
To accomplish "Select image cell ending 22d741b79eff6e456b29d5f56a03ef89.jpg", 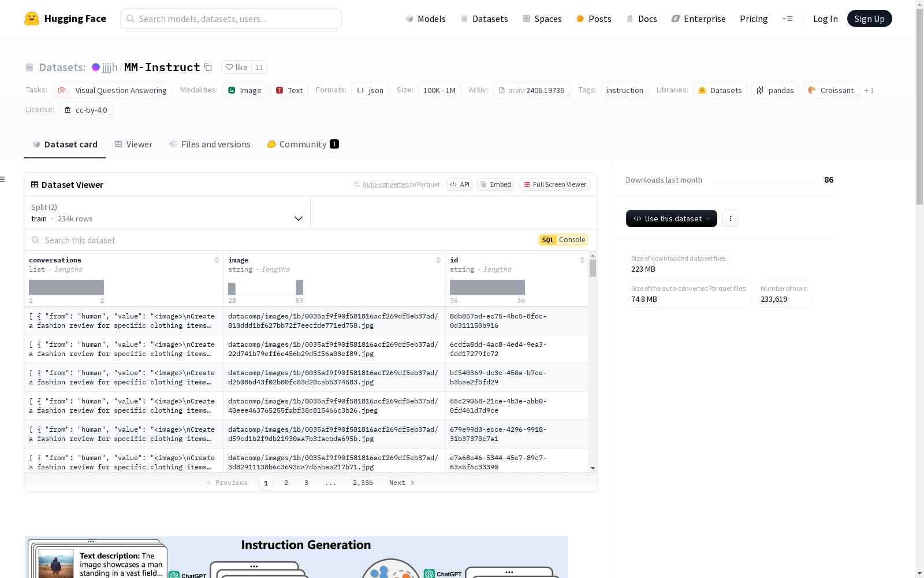I will (334, 349).
